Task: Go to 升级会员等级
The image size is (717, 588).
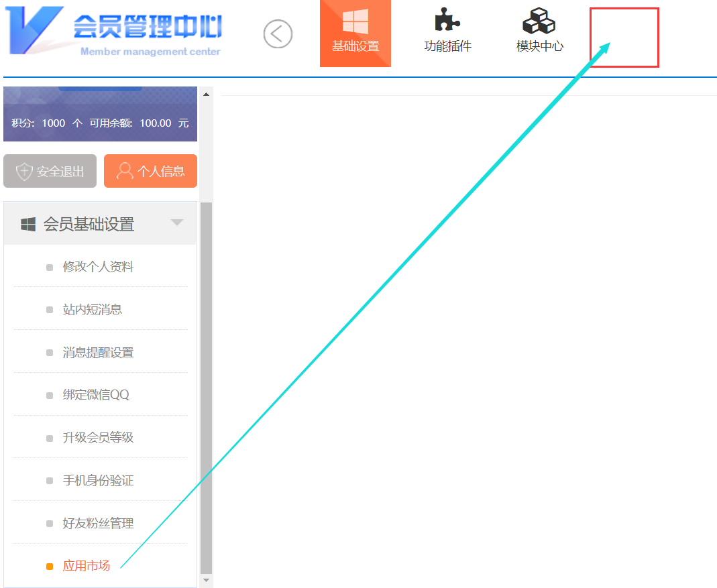Action: (98, 438)
